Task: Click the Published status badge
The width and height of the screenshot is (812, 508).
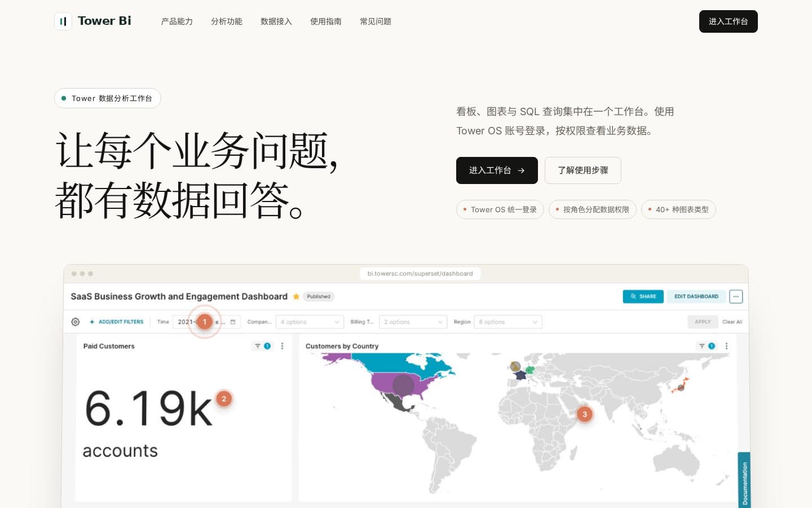Action: (x=319, y=296)
